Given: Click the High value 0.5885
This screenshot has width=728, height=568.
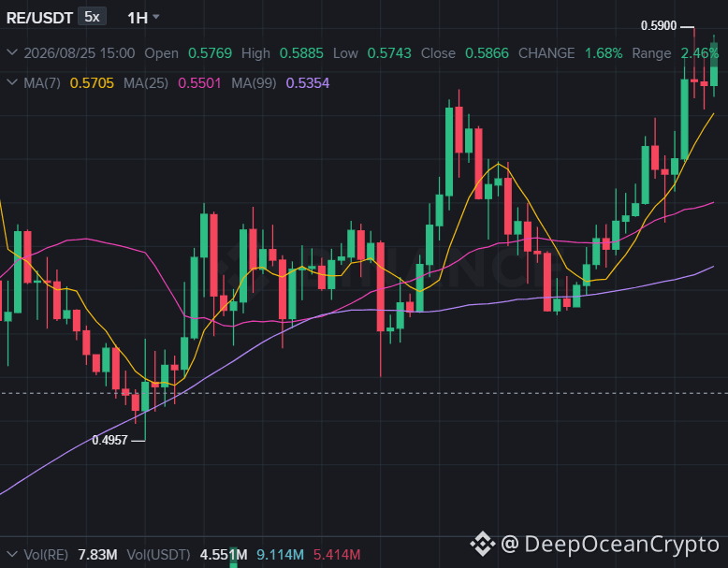Looking at the screenshot, I should click(301, 53).
